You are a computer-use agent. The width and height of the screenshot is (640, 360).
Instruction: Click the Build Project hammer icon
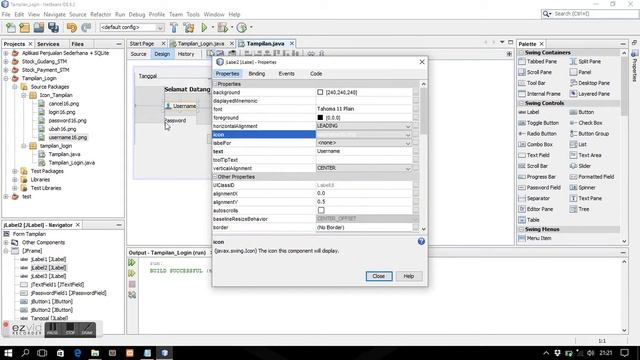(x=174, y=27)
